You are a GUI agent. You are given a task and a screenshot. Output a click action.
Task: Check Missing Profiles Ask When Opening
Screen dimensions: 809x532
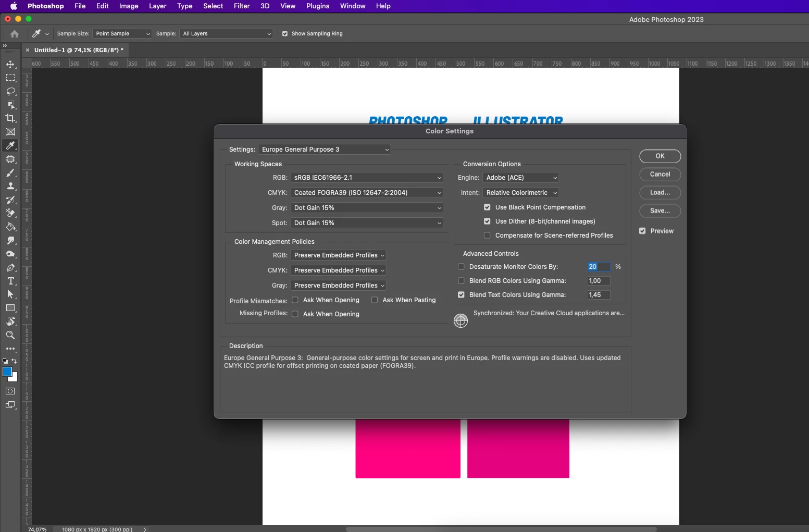(x=295, y=314)
